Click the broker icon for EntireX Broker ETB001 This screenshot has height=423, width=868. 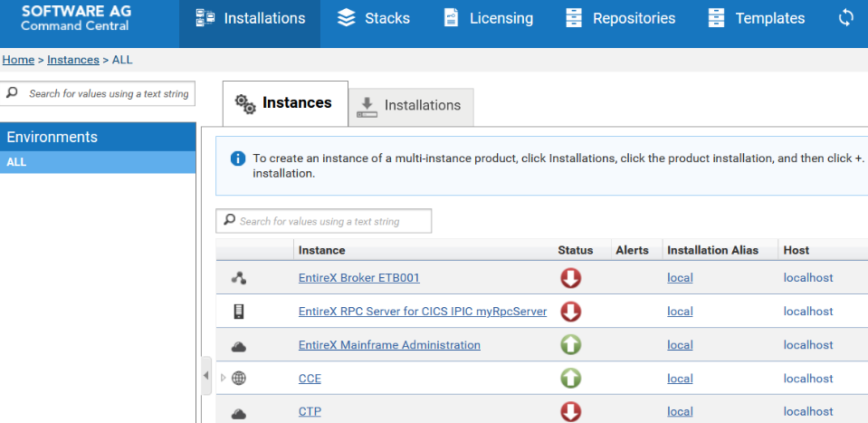click(239, 278)
